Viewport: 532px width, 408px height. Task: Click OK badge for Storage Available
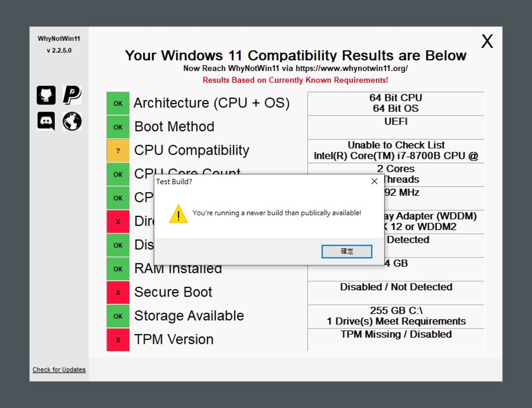[x=118, y=316]
